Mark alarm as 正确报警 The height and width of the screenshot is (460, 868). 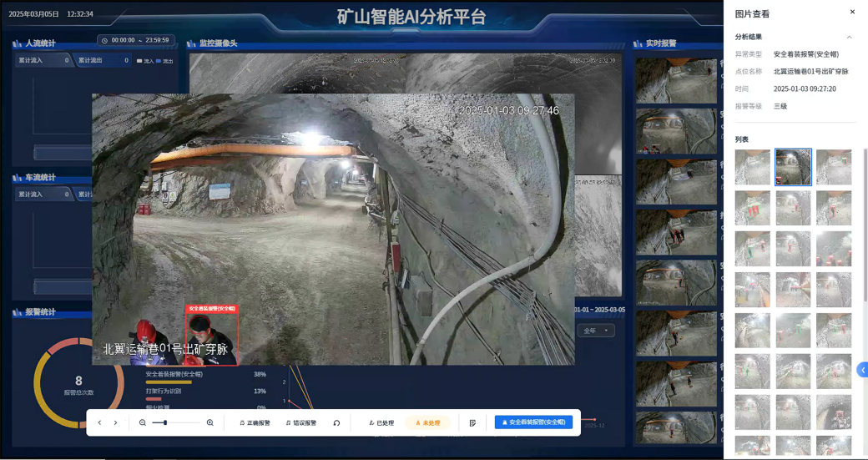pos(255,423)
